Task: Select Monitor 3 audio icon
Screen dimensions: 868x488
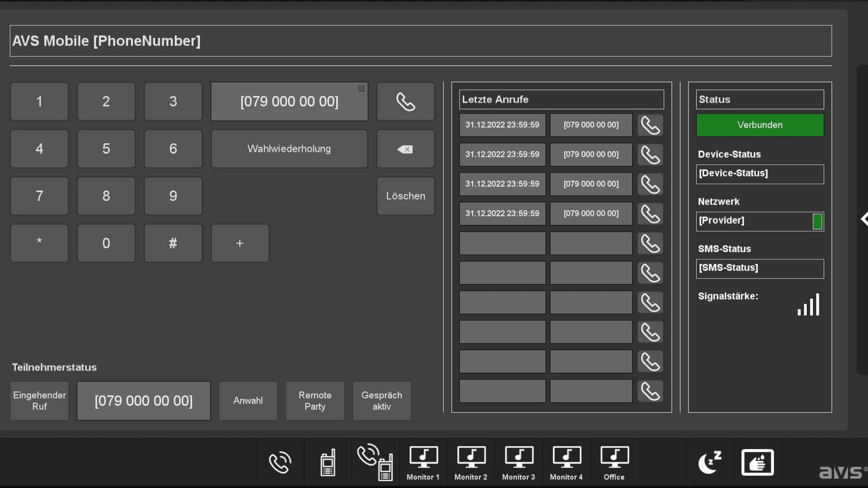Action: 519,462
